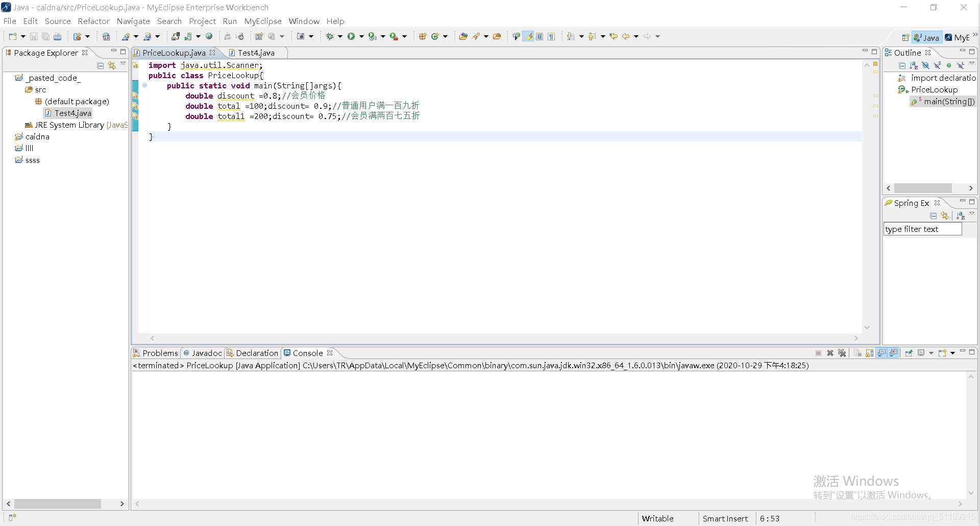The height and width of the screenshot is (526, 980).
Task: Click the New file toolbar icon
Action: pyautogui.click(x=13, y=36)
